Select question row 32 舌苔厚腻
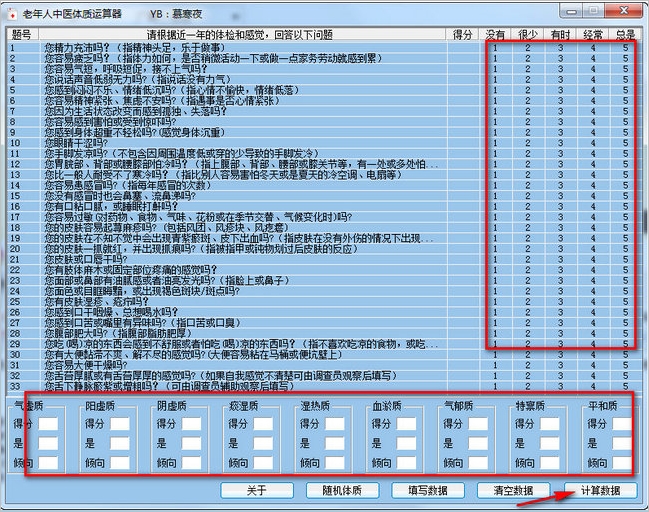 324,375
